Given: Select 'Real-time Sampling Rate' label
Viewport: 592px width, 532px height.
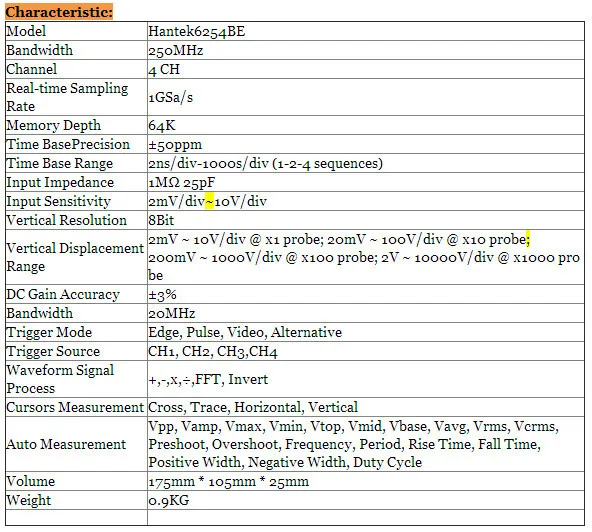Looking at the screenshot, I should pyautogui.click(x=67, y=97).
